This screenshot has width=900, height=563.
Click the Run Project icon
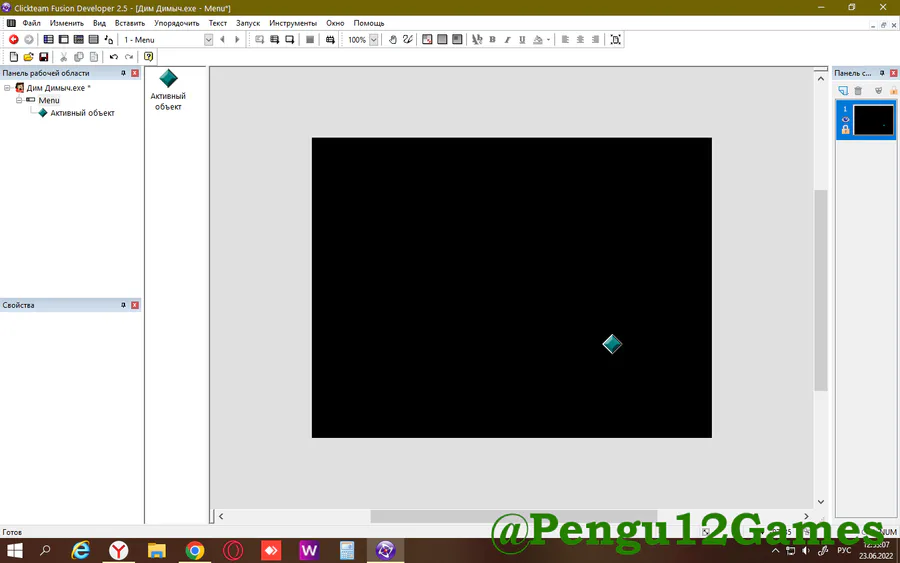pos(259,40)
